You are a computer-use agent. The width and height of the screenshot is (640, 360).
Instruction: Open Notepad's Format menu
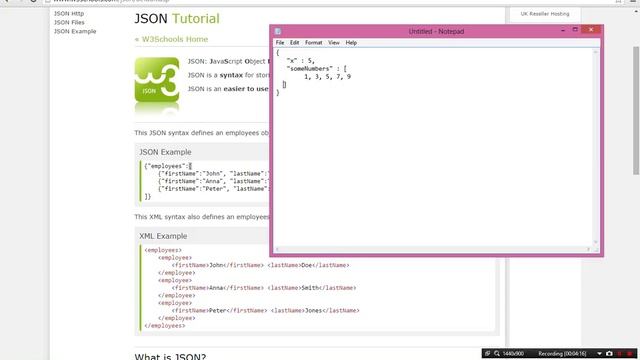[x=313, y=42]
